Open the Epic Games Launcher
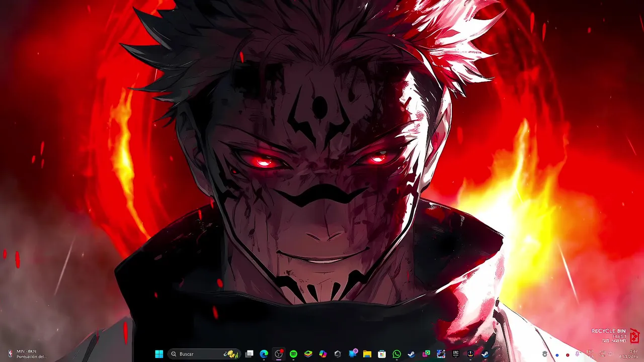Image resolution: width=644 pixels, height=362 pixels. click(456, 354)
